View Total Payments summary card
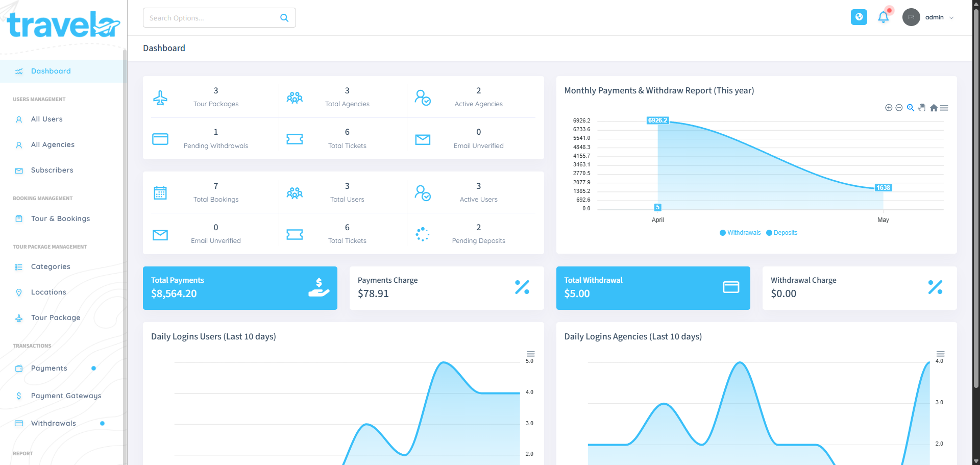Image resolution: width=980 pixels, height=465 pixels. pos(240,288)
